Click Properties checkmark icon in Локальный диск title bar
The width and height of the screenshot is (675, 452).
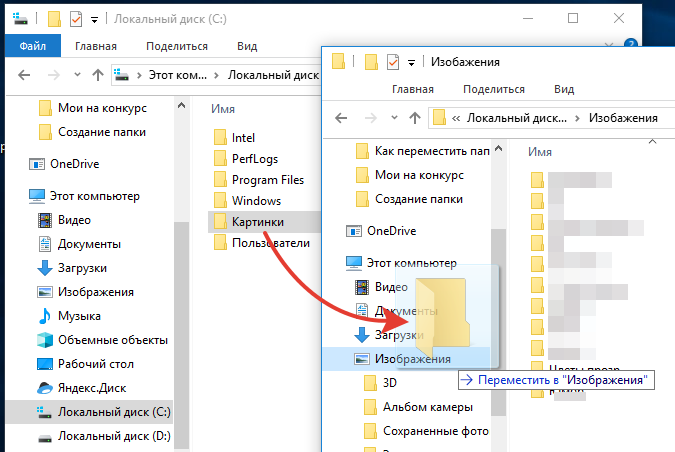[76, 19]
